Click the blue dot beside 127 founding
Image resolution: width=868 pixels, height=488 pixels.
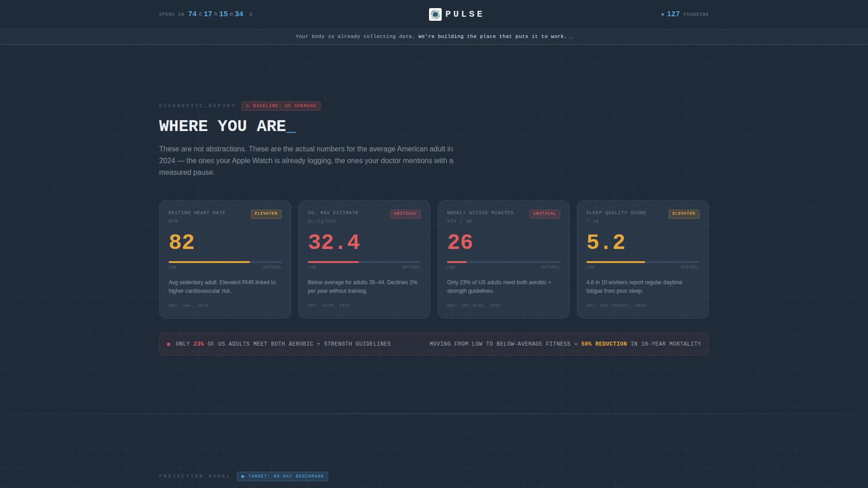(663, 14)
